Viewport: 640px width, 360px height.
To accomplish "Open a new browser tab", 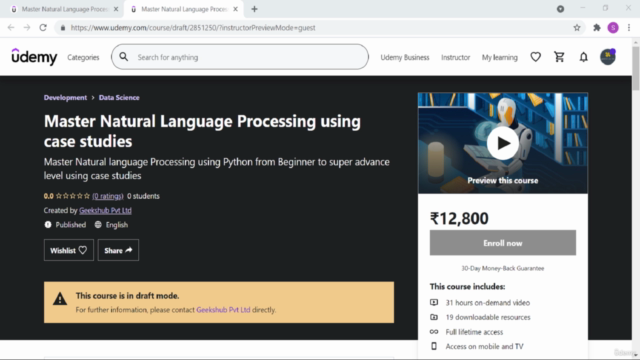I will click(x=254, y=9).
